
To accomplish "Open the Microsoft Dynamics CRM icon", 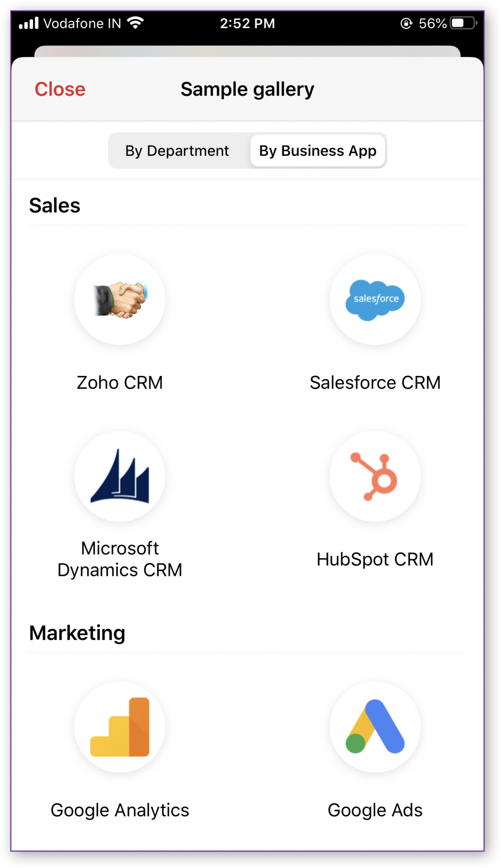I will 120,476.
